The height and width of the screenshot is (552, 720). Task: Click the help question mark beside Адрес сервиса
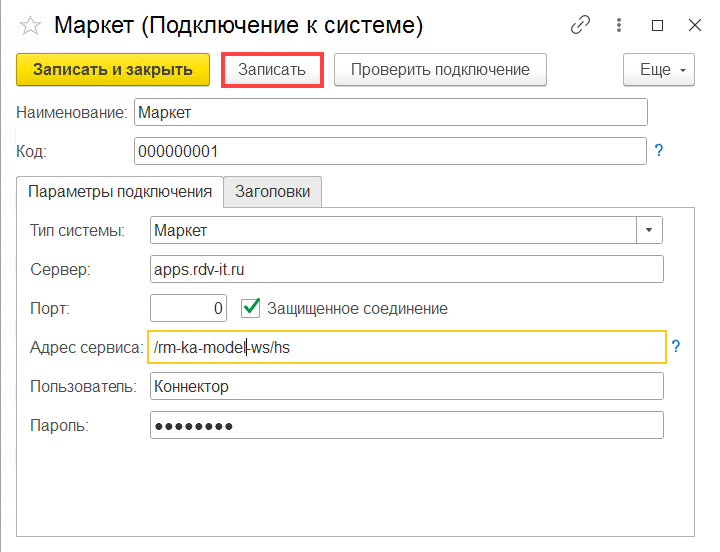676,346
